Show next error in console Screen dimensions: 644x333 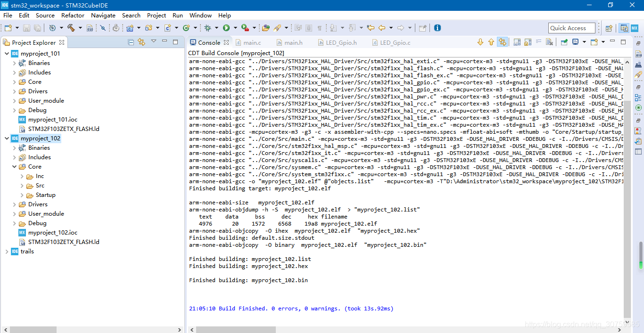480,42
